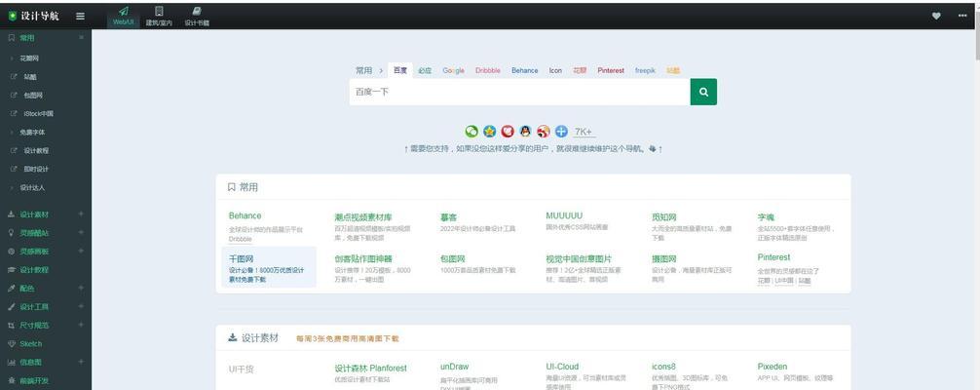The image size is (980, 390).
Task: Share via the WeChat icon
Action: click(x=471, y=131)
